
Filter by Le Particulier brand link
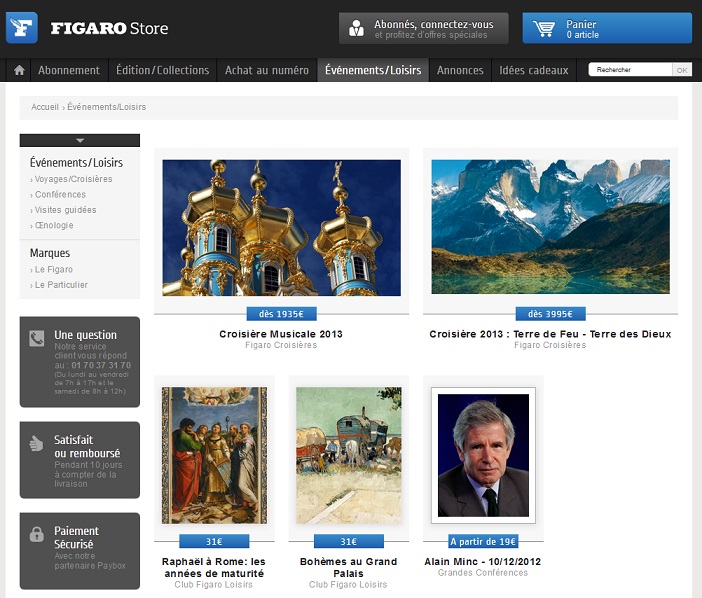[x=61, y=285]
